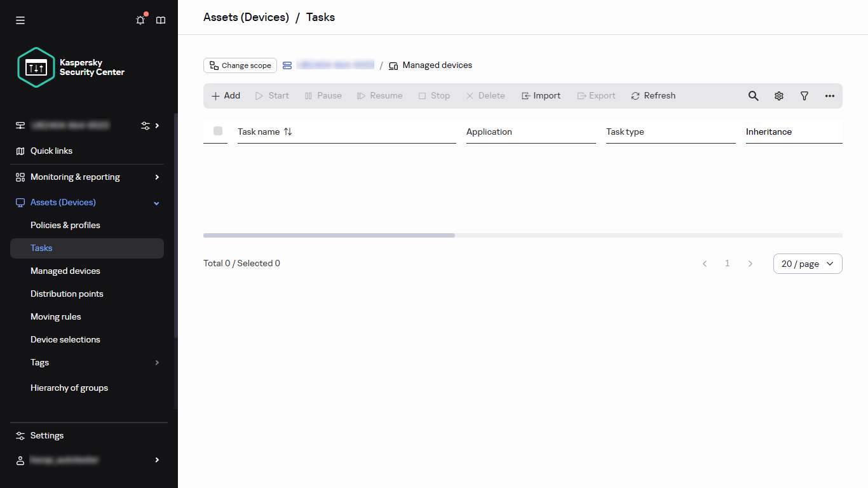The height and width of the screenshot is (488, 868).
Task: Click the settings icon beside the server name
Action: pos(145,125)
